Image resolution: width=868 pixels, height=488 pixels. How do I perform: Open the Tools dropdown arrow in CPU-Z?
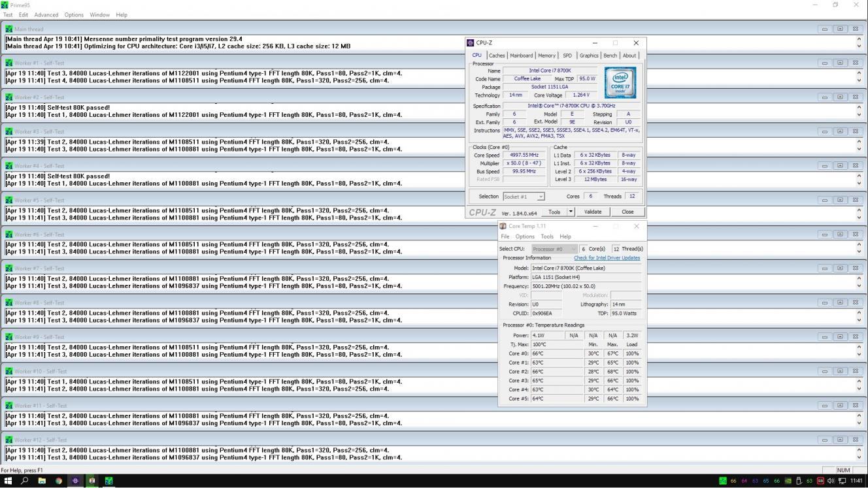(571, 212)
